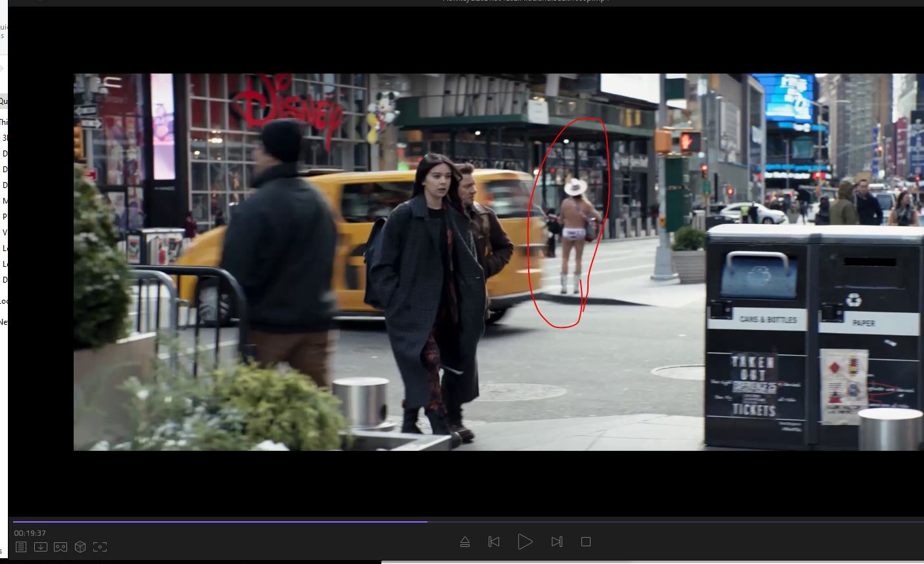The image size is (924, 564).
Task: Click the purple played portion of seek bar
Action: [x=217, y=522]
